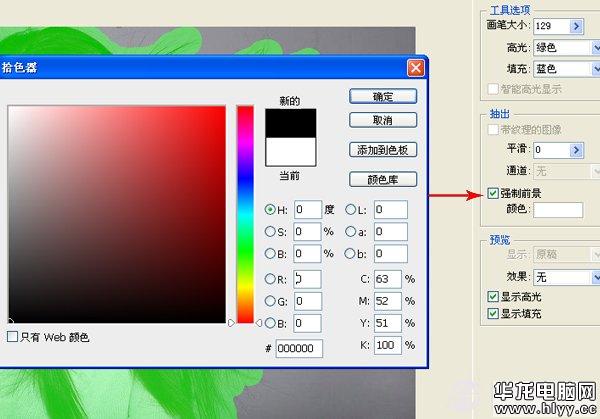Toggle 显示高光 checkbox
This screenshot has width=600, height=419.
tap(493, 297)
